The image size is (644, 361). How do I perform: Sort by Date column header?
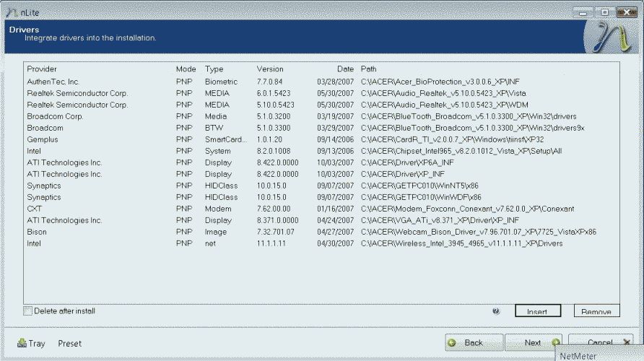coord(345,69)
